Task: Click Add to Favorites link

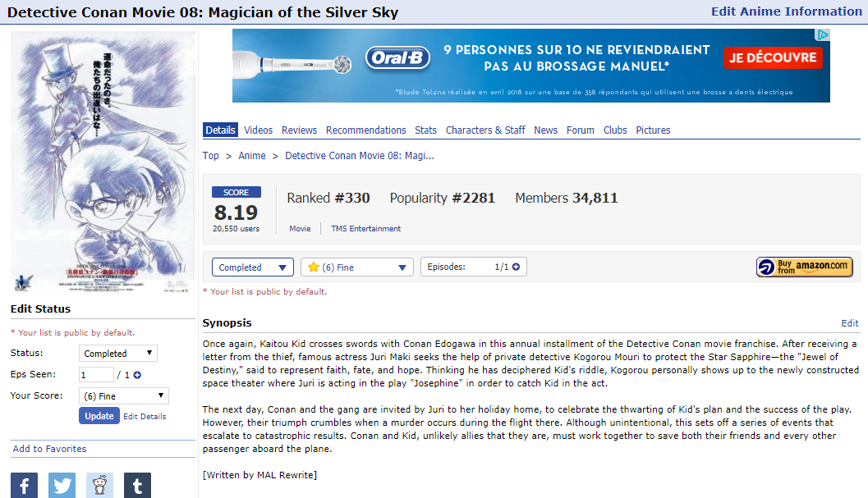Action: (49, 449)
